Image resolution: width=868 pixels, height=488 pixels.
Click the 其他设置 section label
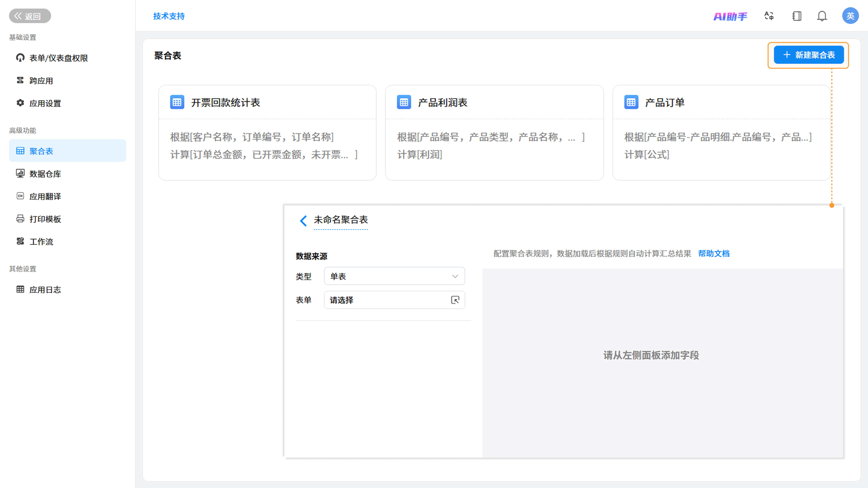(23, 269)
